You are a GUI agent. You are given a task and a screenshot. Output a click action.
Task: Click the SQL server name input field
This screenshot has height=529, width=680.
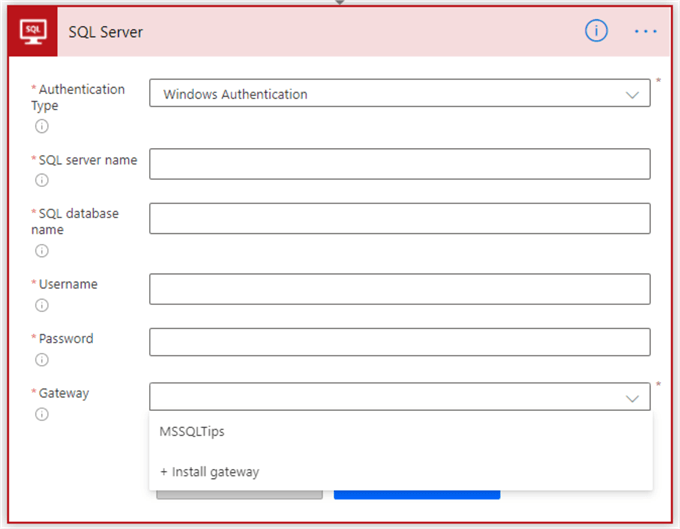click(399, 164)
